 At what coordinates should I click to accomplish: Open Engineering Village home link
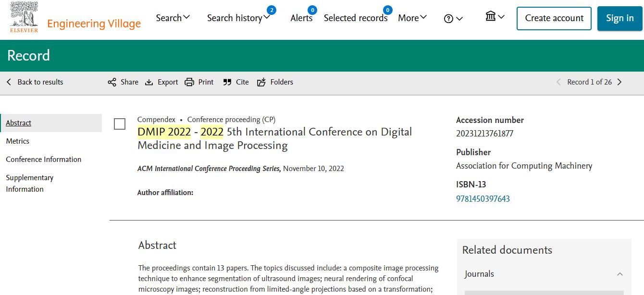pos(94,24)
